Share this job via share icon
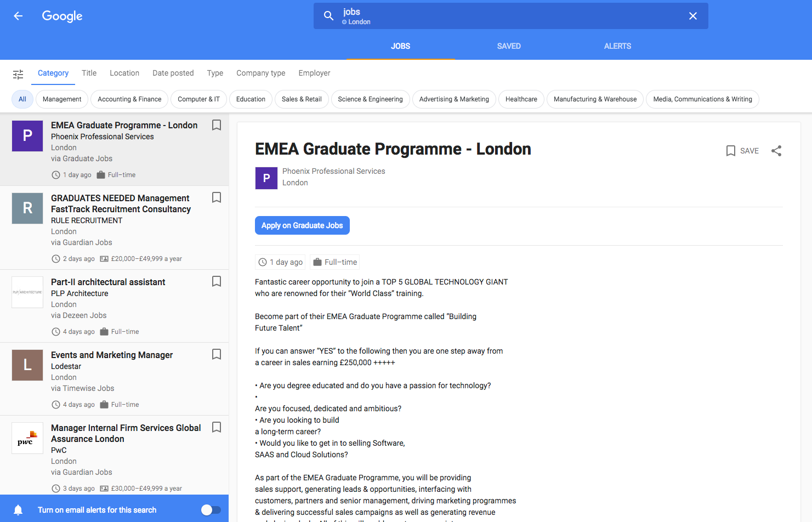Viewport: 812px width, 522px height. tap(776, 151)
